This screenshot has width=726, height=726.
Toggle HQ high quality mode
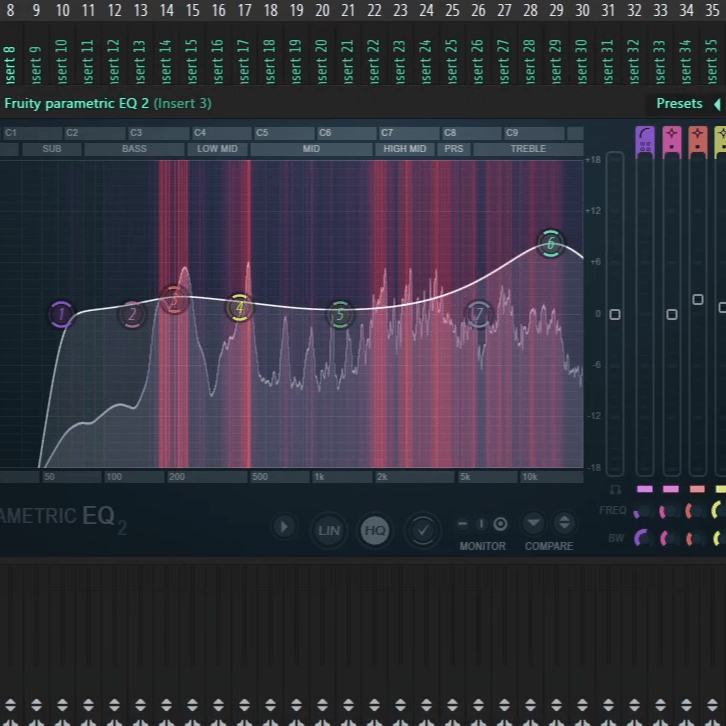(375, 530)
